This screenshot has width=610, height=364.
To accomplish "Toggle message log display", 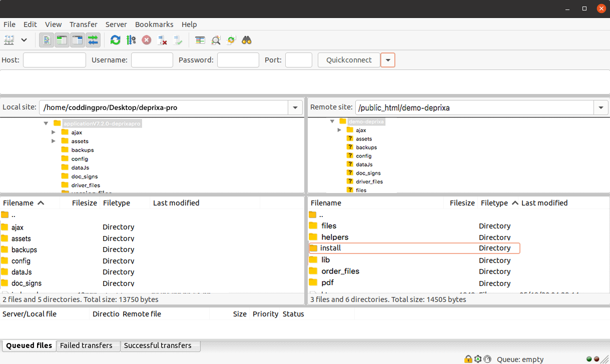I will pos(47,40).
